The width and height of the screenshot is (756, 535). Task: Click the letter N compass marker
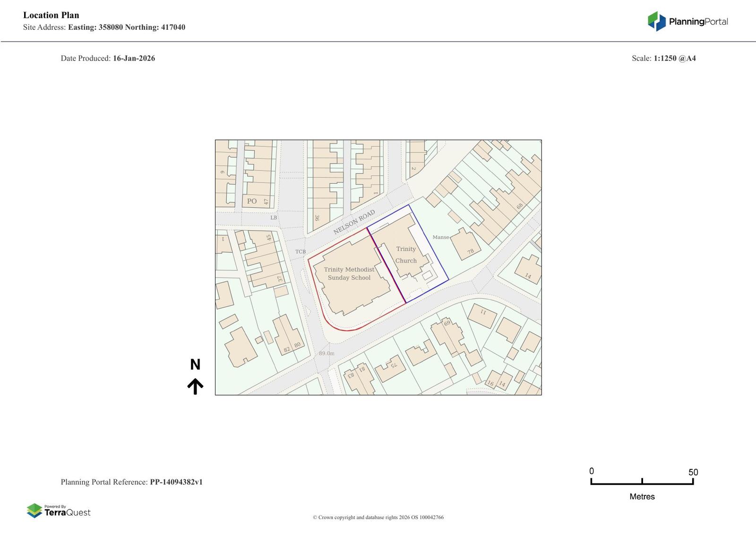(x=195, y=364)
